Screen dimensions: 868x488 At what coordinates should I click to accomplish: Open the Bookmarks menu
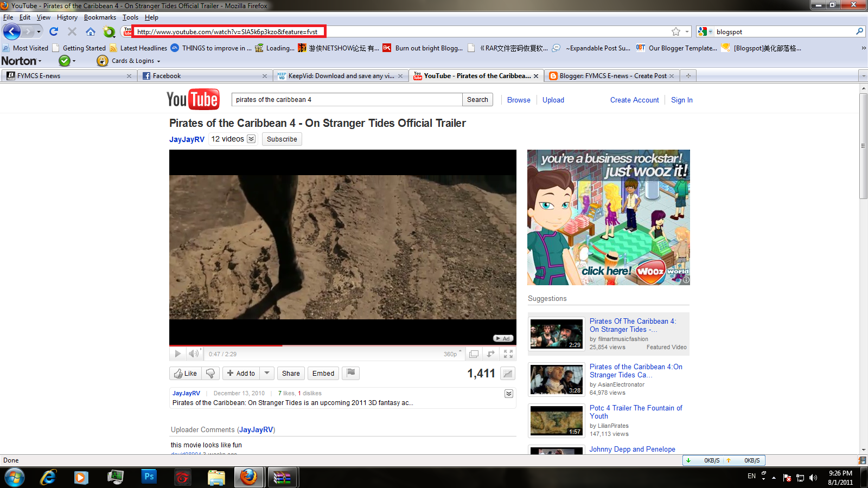coord(100,17)
